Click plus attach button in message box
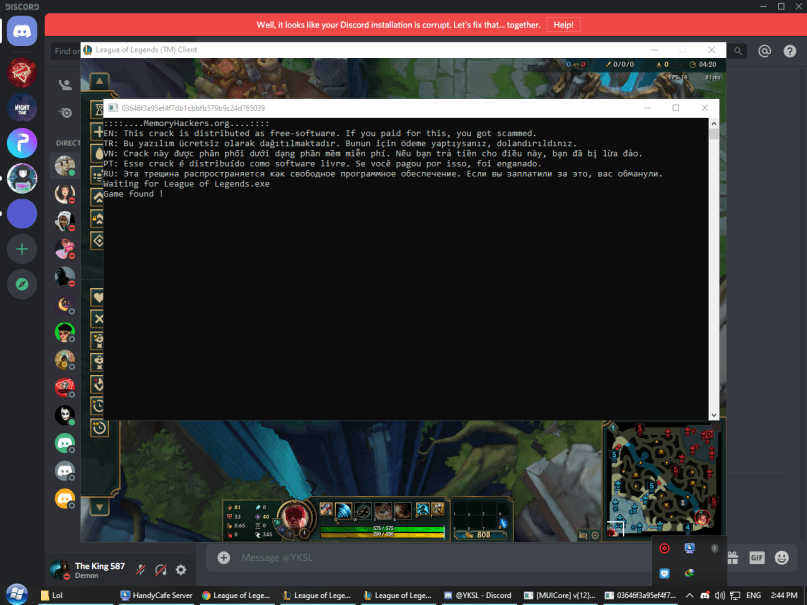807x605 pixels. coord(223,558)
